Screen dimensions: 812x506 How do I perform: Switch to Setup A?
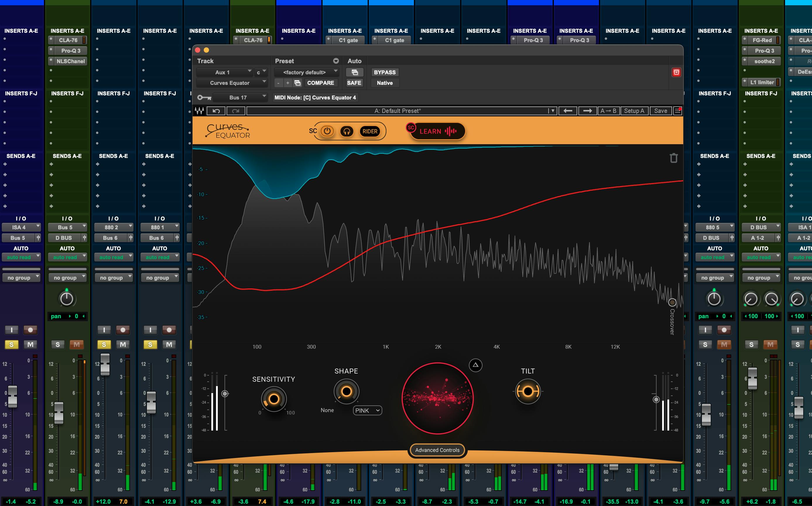point(634,111)
